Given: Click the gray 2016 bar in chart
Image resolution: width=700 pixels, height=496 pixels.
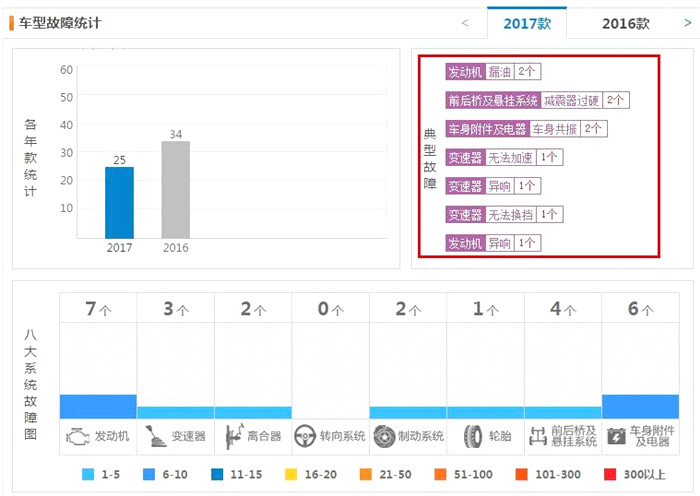Looking at the screenshot, I should pos(175,189).
